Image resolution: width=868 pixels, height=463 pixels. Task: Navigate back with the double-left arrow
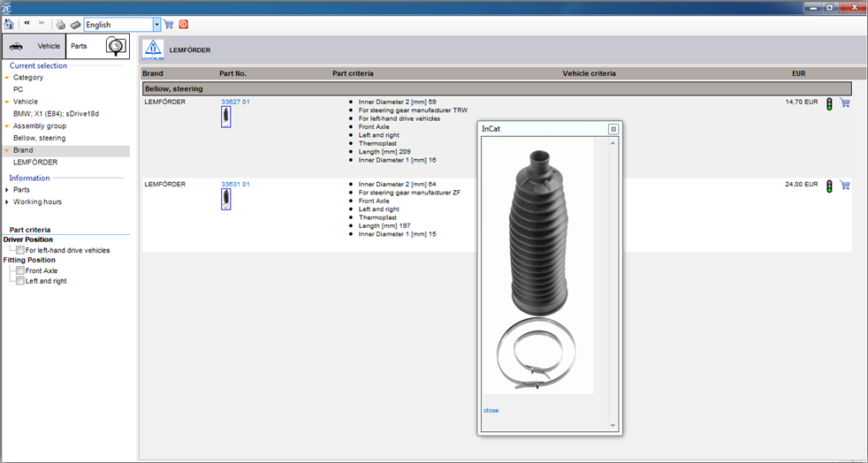[27, 23]
